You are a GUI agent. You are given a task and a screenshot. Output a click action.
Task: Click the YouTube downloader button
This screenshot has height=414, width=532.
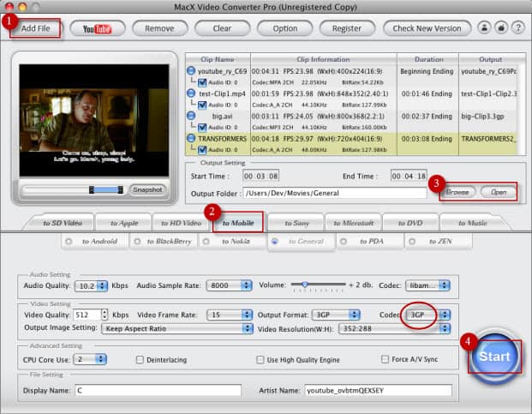98,28
